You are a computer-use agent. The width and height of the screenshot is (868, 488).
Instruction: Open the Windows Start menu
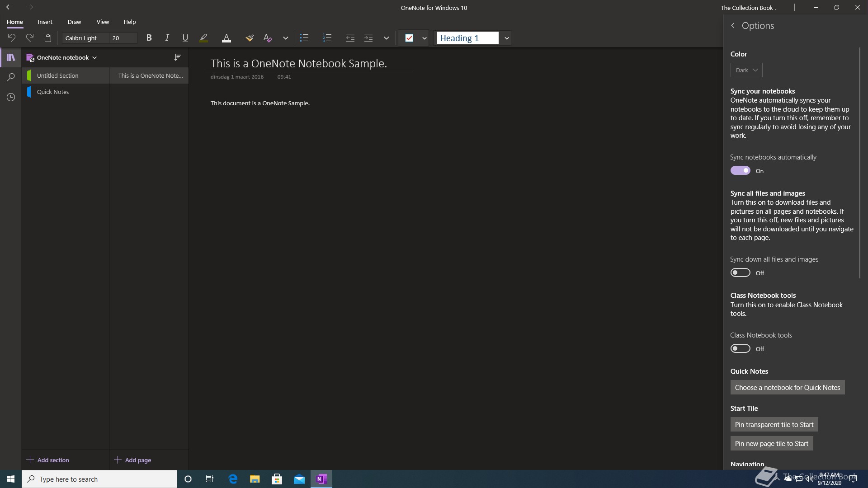pyautogui.click(x=11, y=479)
